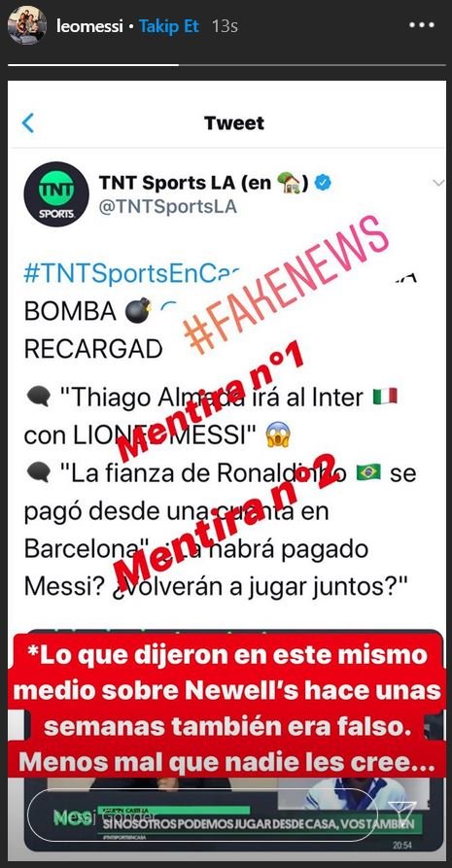Open the leomessi username link
452x868 pixels.
(89, 26)
